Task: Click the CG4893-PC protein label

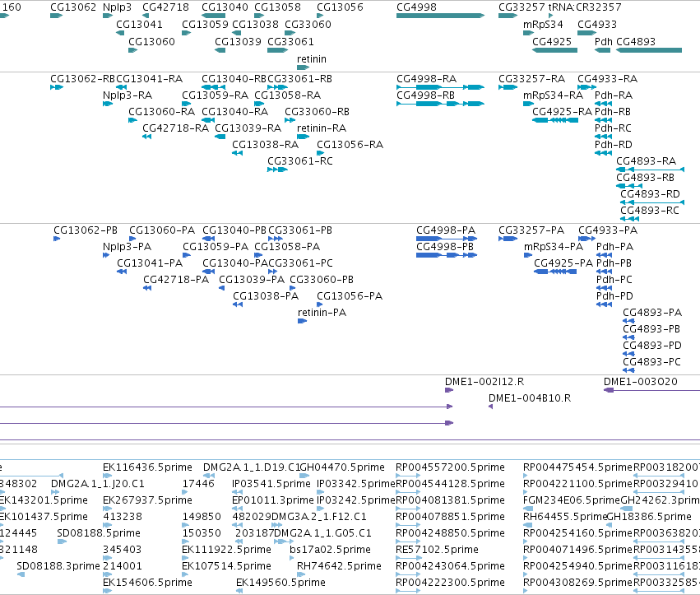Action: pyautogui.click(x=651, y=362)
